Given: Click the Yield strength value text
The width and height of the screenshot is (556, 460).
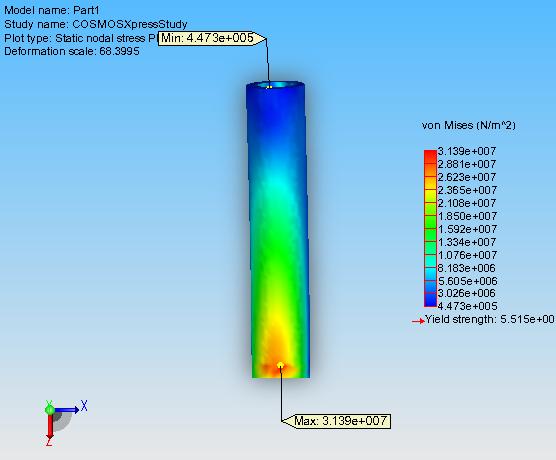Looking at the screenshot, I should coord(490,319).
